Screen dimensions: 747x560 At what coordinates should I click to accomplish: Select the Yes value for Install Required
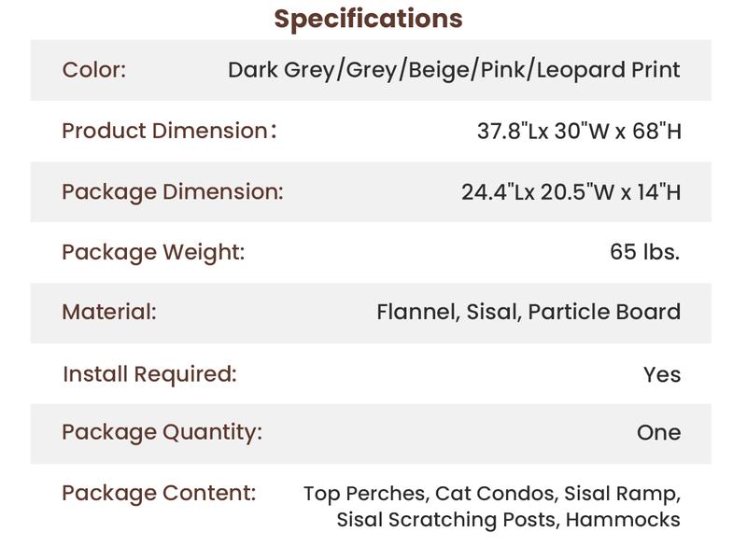click(662, 375)
